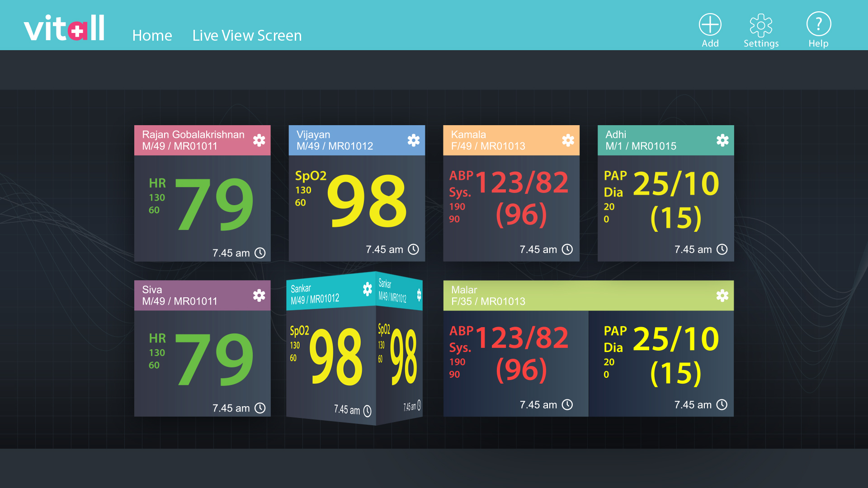This screenshot has width=868, height=488.
Task: Click PAP 25/10 reading on Malar card
Action: [676, 339]
